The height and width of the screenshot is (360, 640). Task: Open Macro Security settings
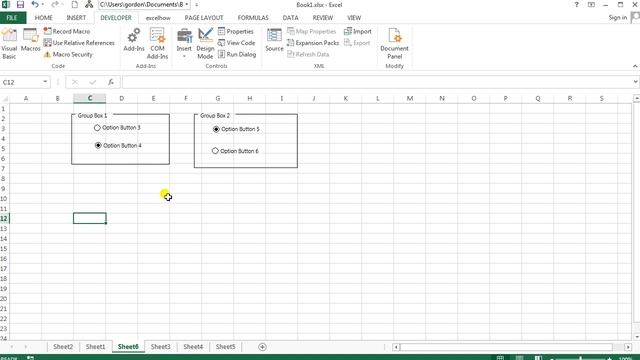point(68,54)
